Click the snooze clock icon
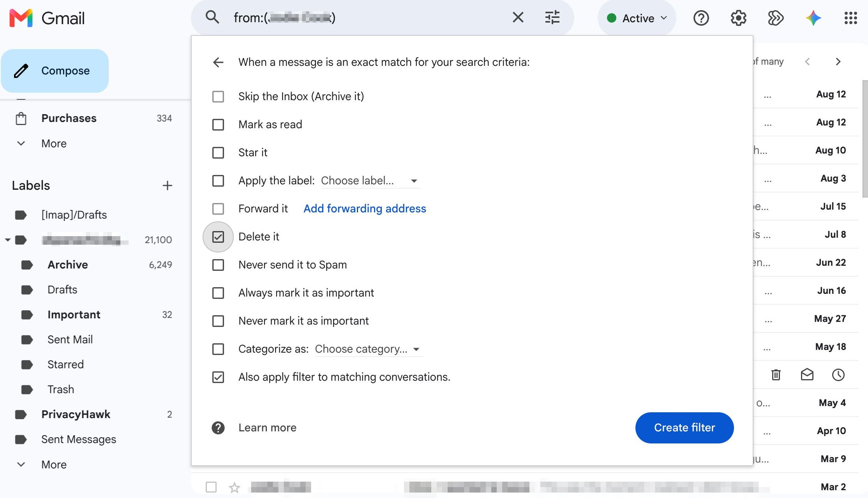The width and height of the screenshot is (868, 498). click(838, 375)
